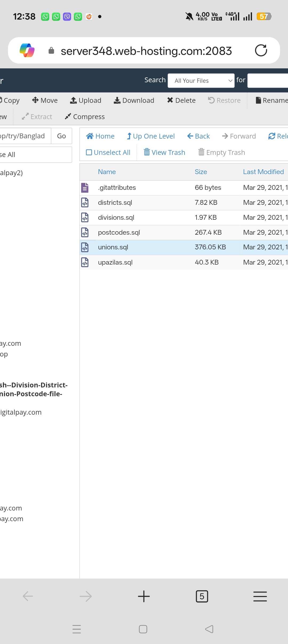Screen dimensions: 288x644
Task: Click the Delete X icon
Action: (x=170, y=100)
